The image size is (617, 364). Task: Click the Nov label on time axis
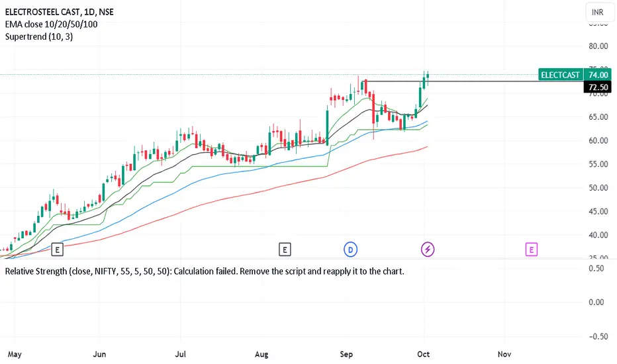point(504,354)
